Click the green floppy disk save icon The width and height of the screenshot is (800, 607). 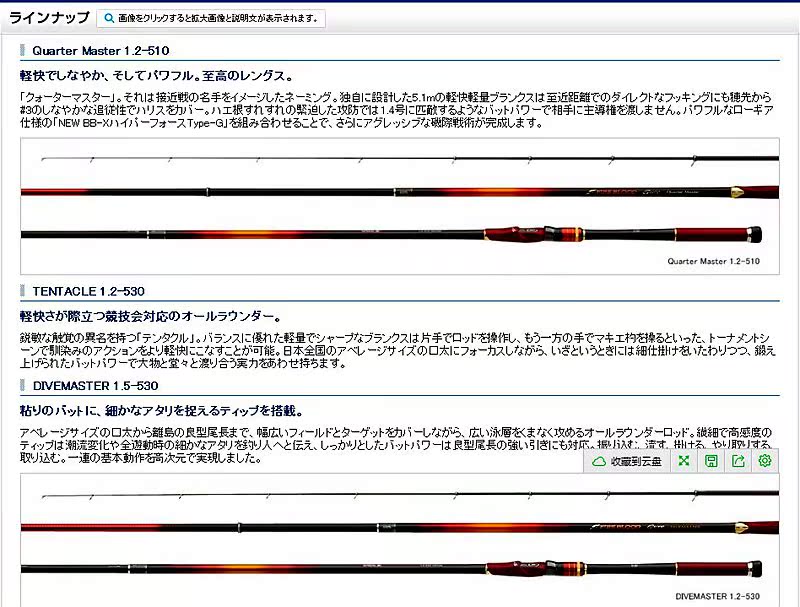point(711,461)
